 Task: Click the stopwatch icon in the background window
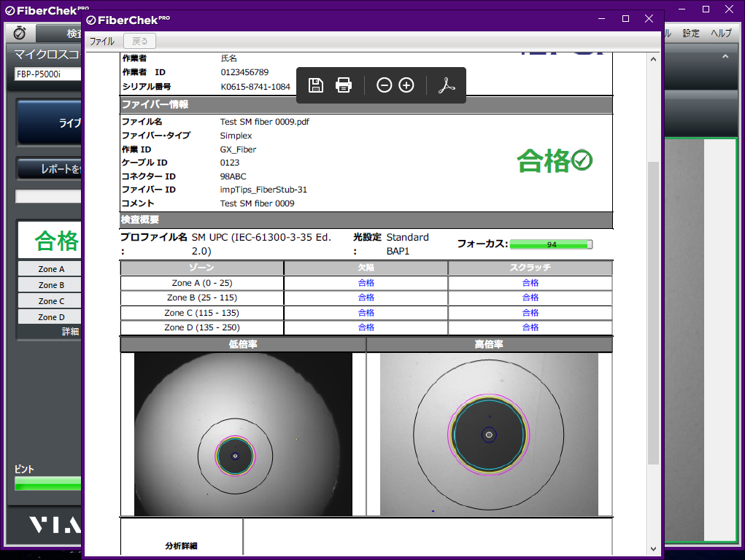click(x=20, y=34)
